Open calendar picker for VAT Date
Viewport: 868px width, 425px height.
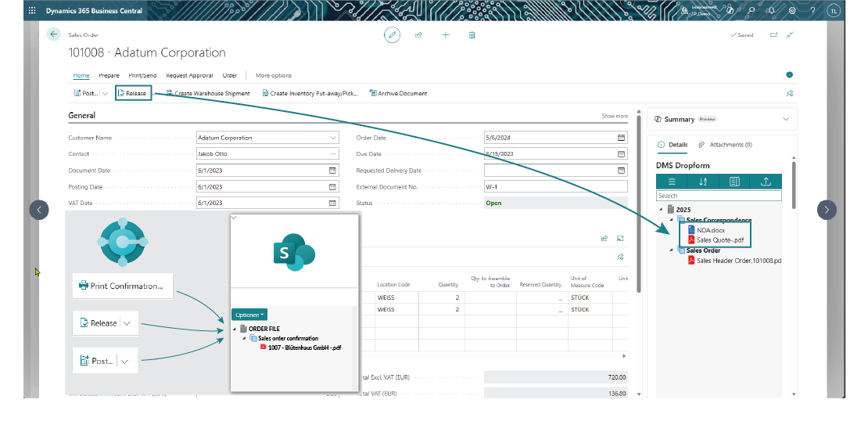pos(332,203)
